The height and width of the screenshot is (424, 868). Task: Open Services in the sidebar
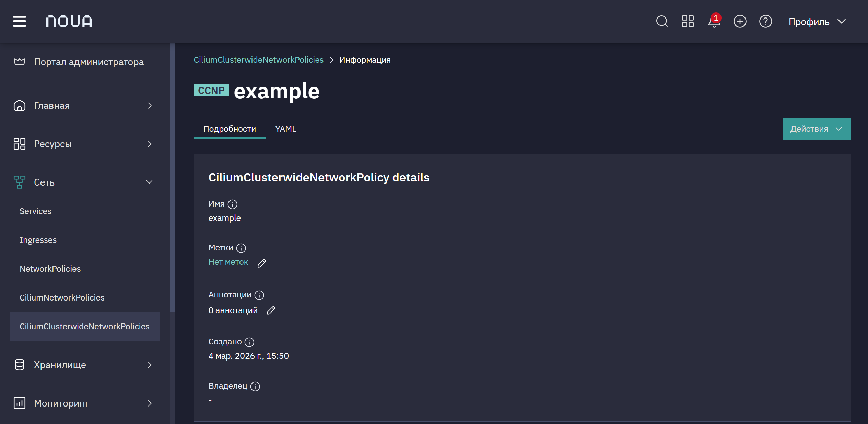click(35, 211)
